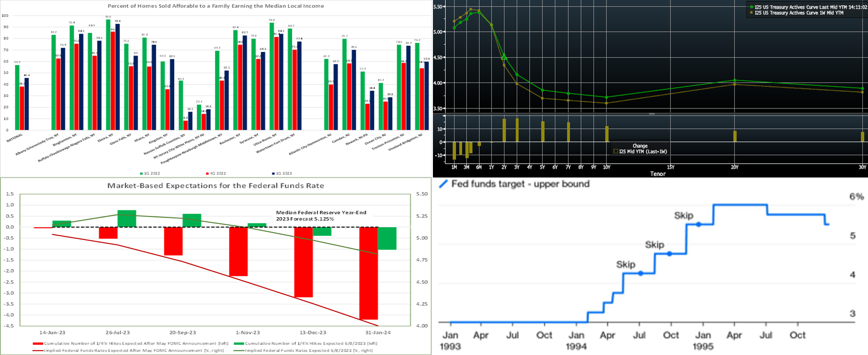The height and width of the screenshot is (355, 868).
Task: Click the NATIONAL category label
Action: pos(15,137)
